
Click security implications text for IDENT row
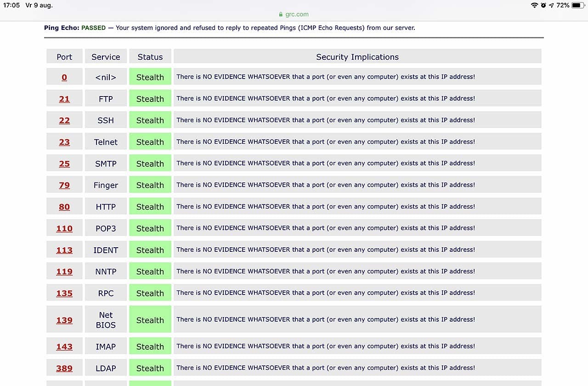[x=326, y=250]
